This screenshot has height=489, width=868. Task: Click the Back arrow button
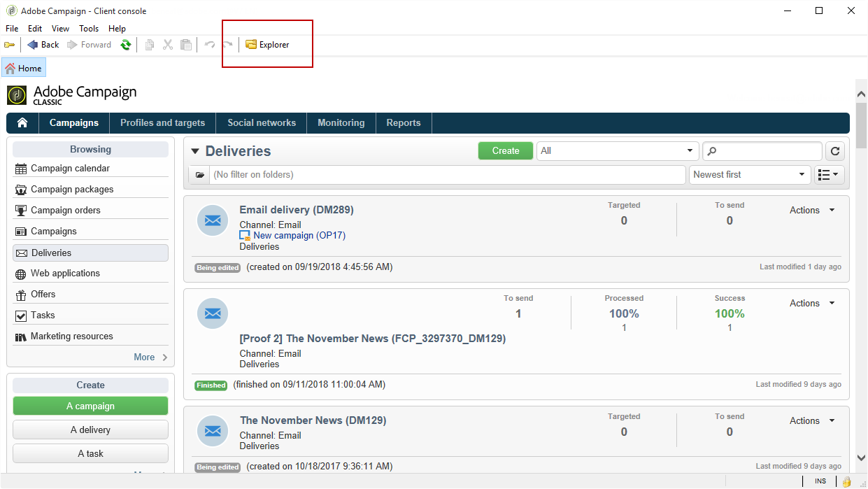43,45
